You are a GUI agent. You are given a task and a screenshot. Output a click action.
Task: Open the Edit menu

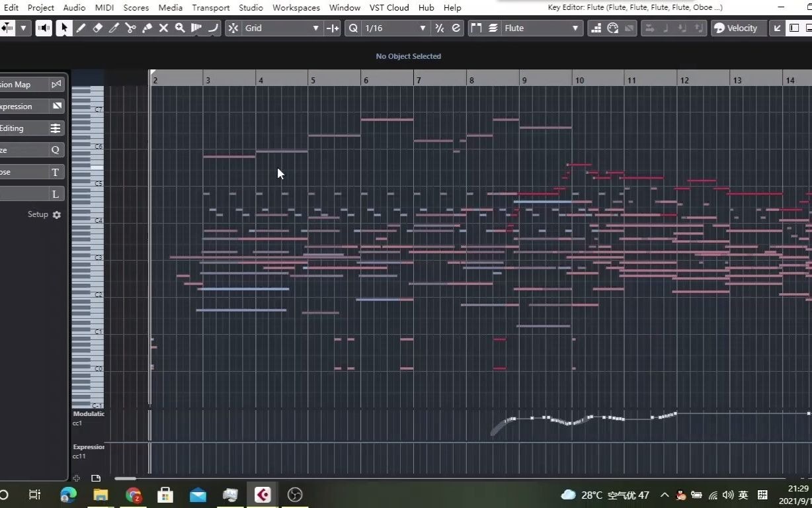pos(11,7)
